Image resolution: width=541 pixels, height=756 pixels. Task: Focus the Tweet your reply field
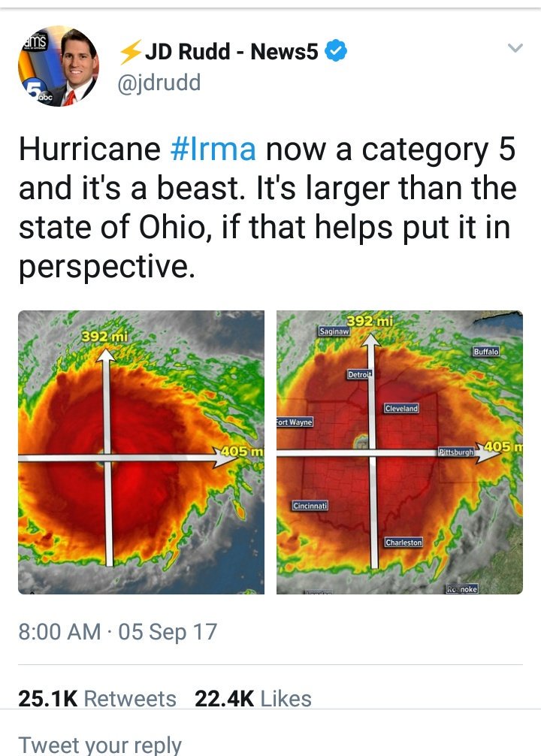pyautogui.click(x=100, y=744)
